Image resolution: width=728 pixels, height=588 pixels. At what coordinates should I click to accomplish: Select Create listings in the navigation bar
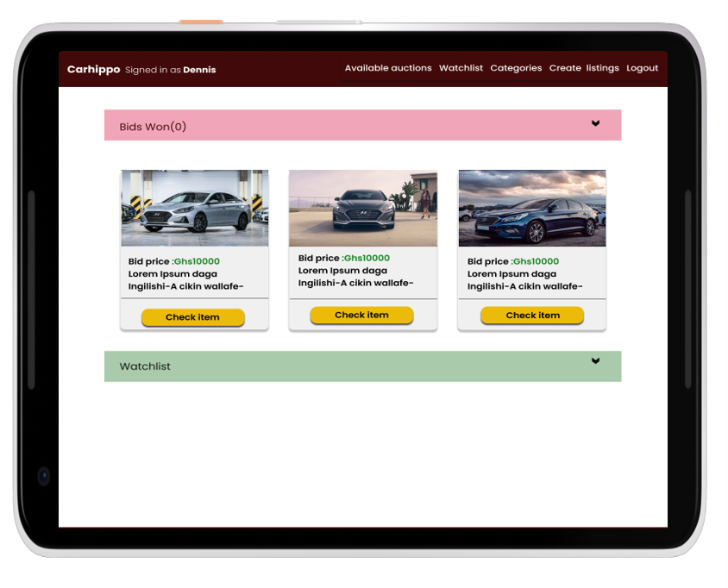click(584, 68)
